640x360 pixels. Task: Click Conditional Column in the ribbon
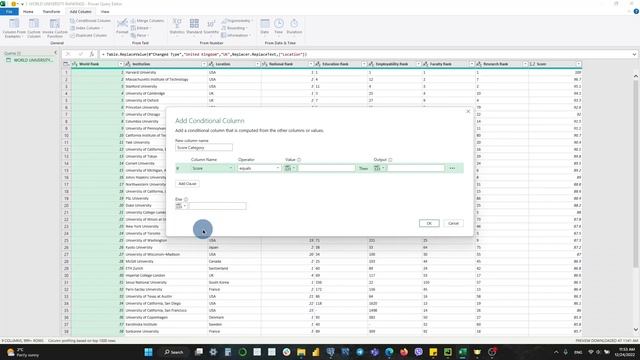pyautogui.click(x=90, y=21)
